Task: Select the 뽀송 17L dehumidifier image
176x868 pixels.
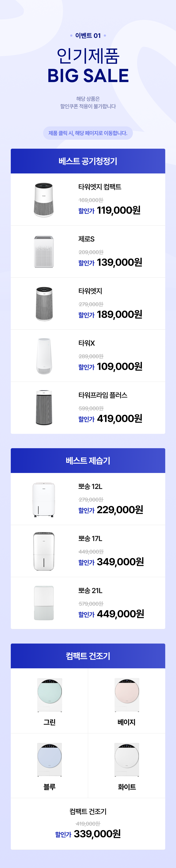Action: 44,551
